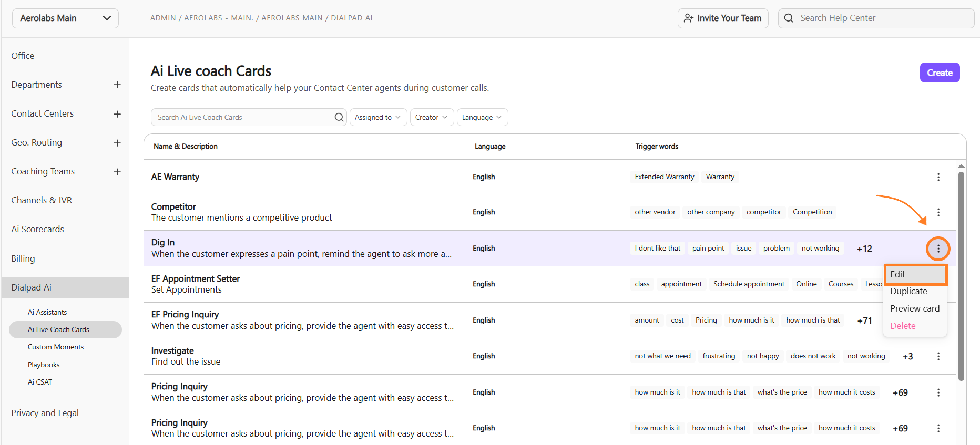This screenshot has height=445, width=980.
Task: Click the Investigate card name
Action: [x=172, y=350]
